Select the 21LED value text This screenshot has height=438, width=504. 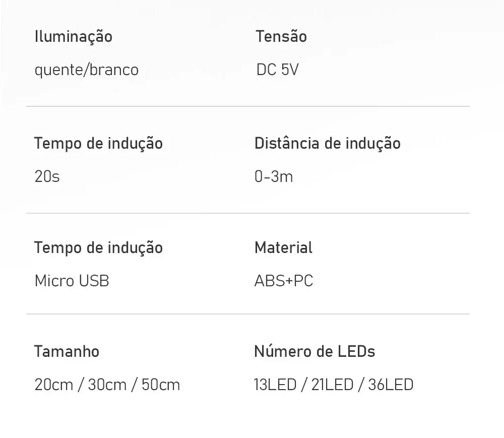pyautogui.click(x=332, y=385)
